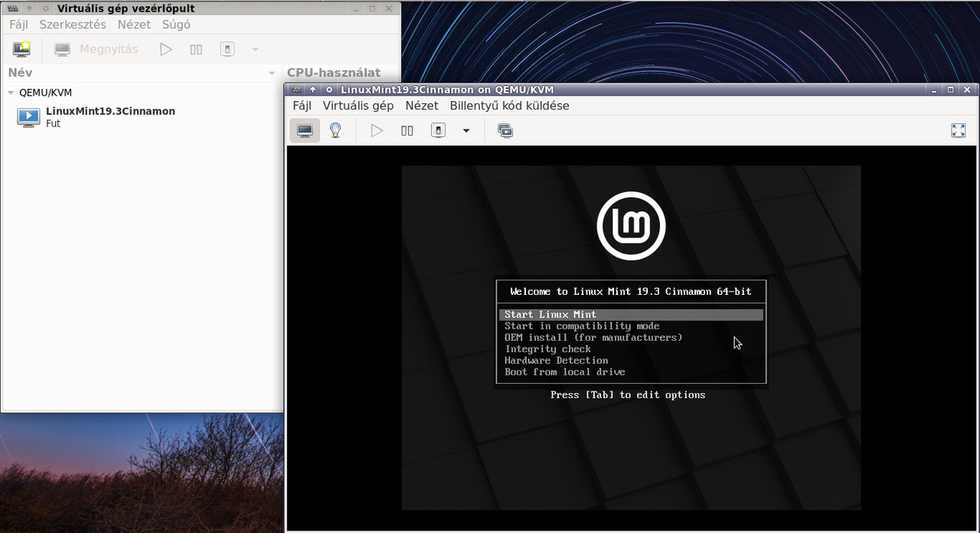
Task: Run the VM from manager toolbar play icon
Action: tap(165, 49)
